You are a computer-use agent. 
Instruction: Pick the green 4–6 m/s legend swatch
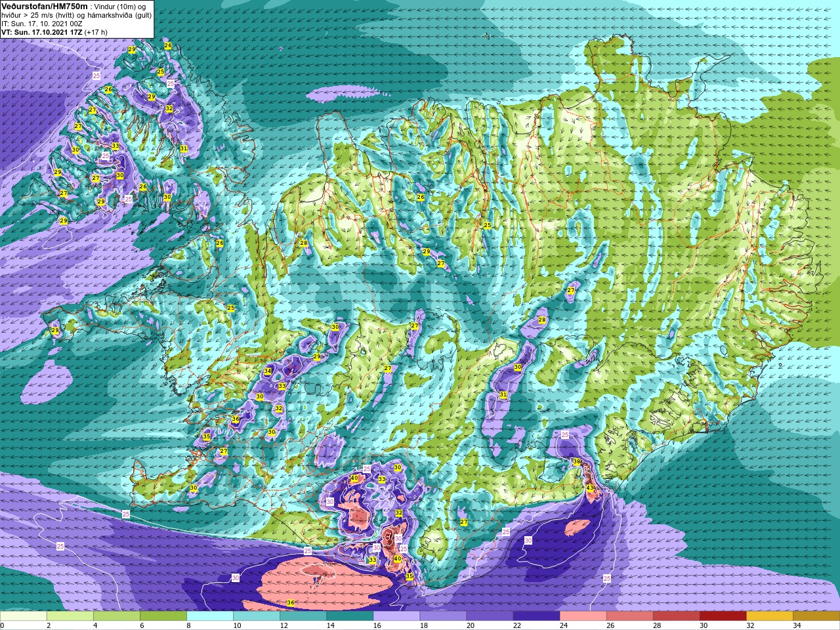[117, 616]
